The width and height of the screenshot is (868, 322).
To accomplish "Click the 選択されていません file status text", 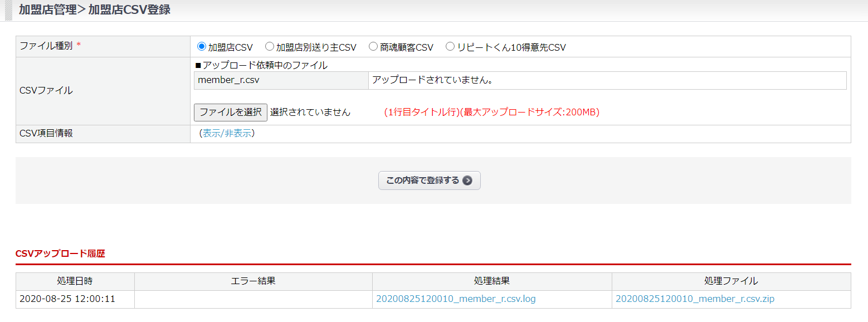I will (310, 113).
